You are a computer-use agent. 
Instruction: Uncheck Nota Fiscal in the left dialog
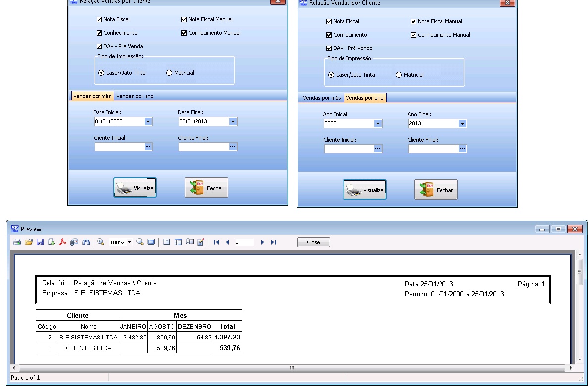pyautogui.click(x=99, y=20)
